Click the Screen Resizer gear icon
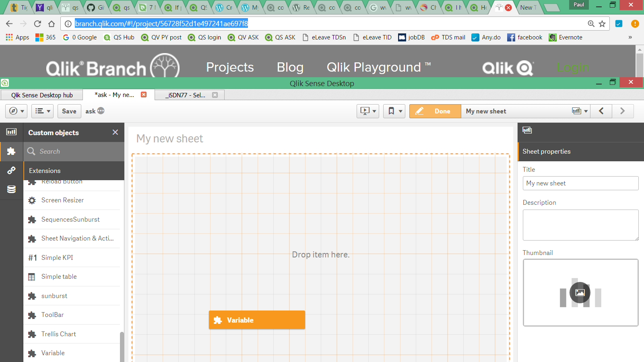 pyautogui.click(x=32, y=200)
